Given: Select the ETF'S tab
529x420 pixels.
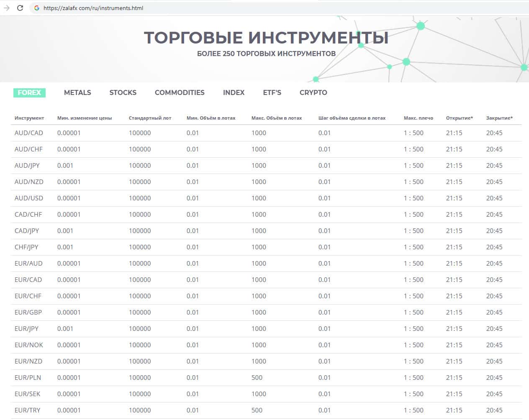Looking at the screenshot, I should click(272, 93).
